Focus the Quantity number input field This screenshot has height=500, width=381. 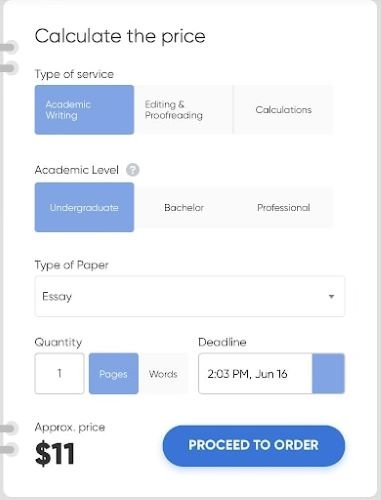pos(59,373)
